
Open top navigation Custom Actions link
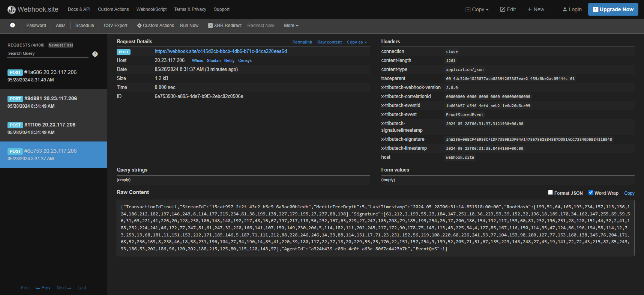[x=113, y=9]
